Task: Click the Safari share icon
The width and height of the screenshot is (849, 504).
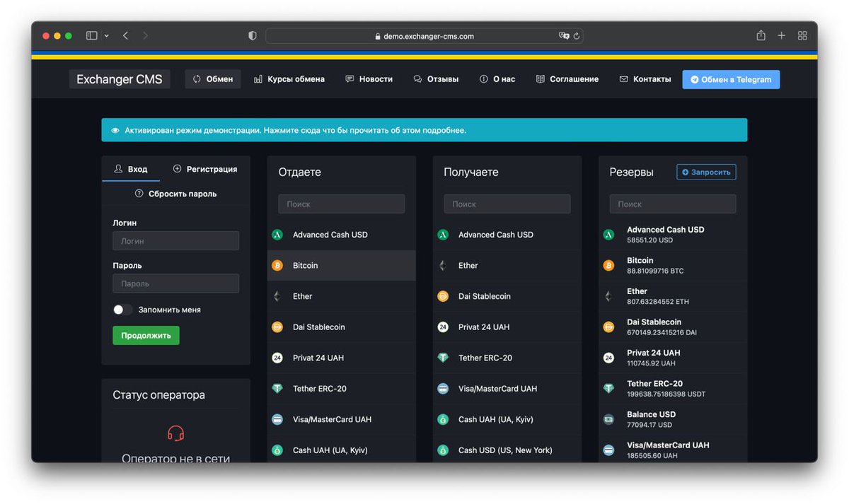Action: (761, 35)
